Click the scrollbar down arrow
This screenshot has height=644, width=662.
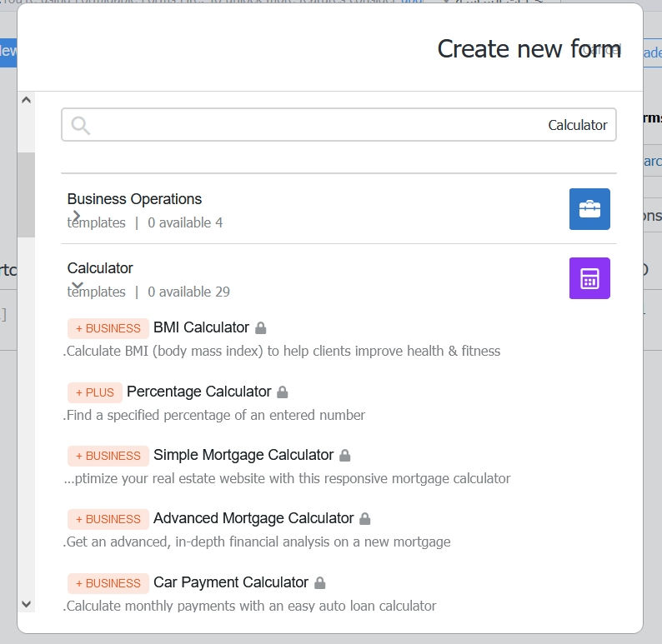[26, 603]
